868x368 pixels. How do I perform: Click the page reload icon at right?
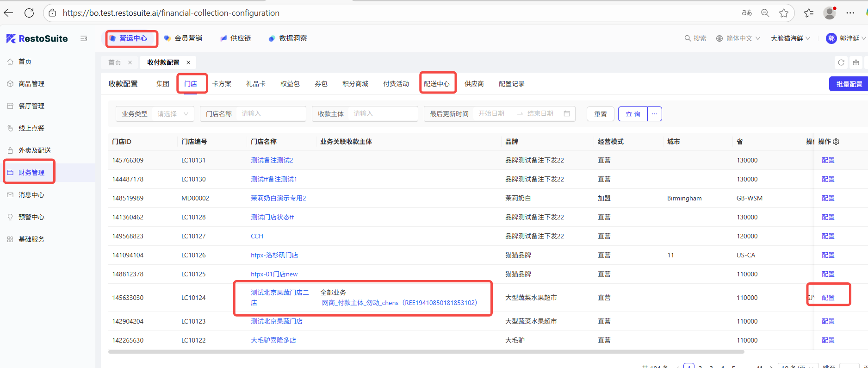pos(841,62)
